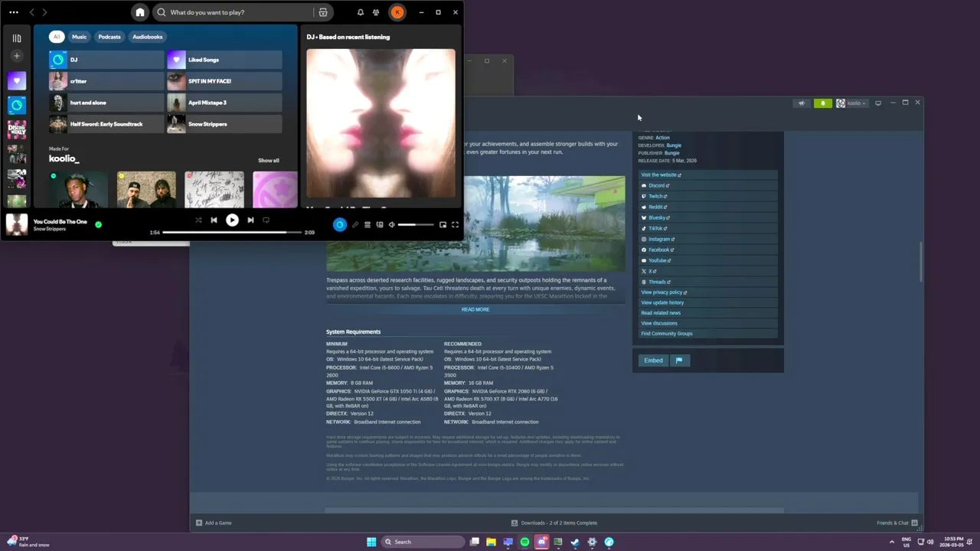
Task: Open the Liked Songs tile
Action: 224,60
